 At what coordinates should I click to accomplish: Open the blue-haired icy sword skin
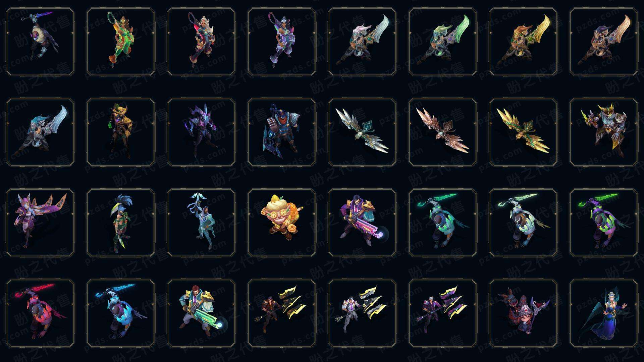(40, 132)
